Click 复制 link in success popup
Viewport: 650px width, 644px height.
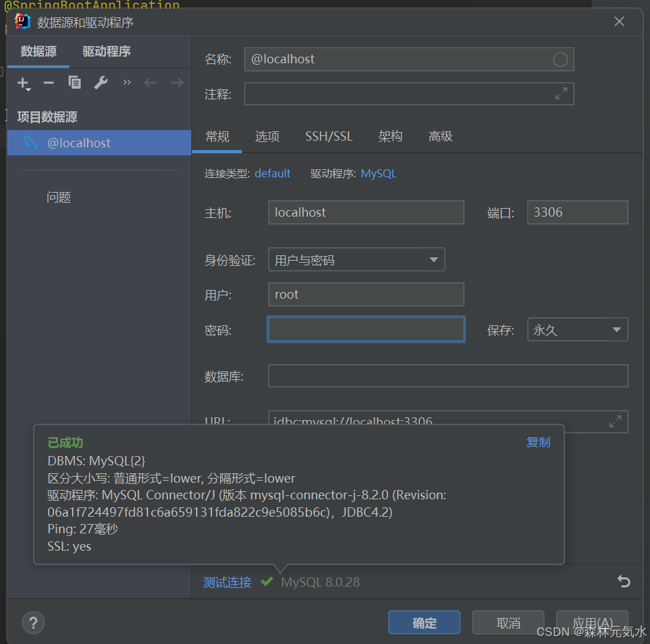coord(538,442)
